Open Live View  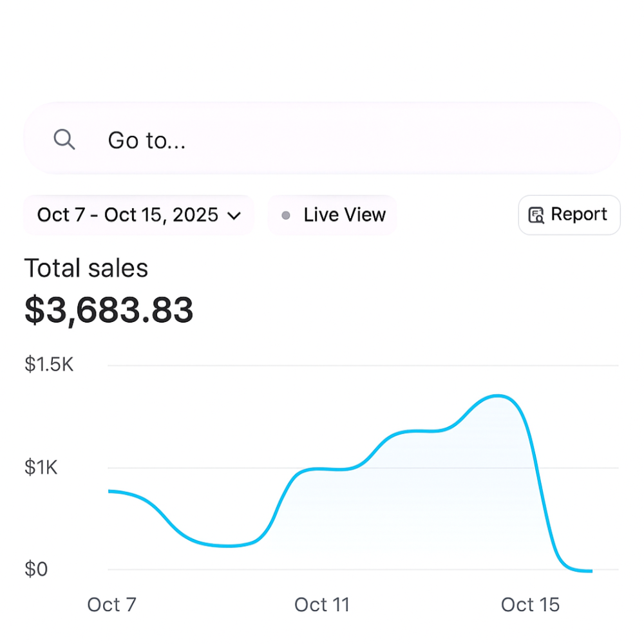point(332,215)
